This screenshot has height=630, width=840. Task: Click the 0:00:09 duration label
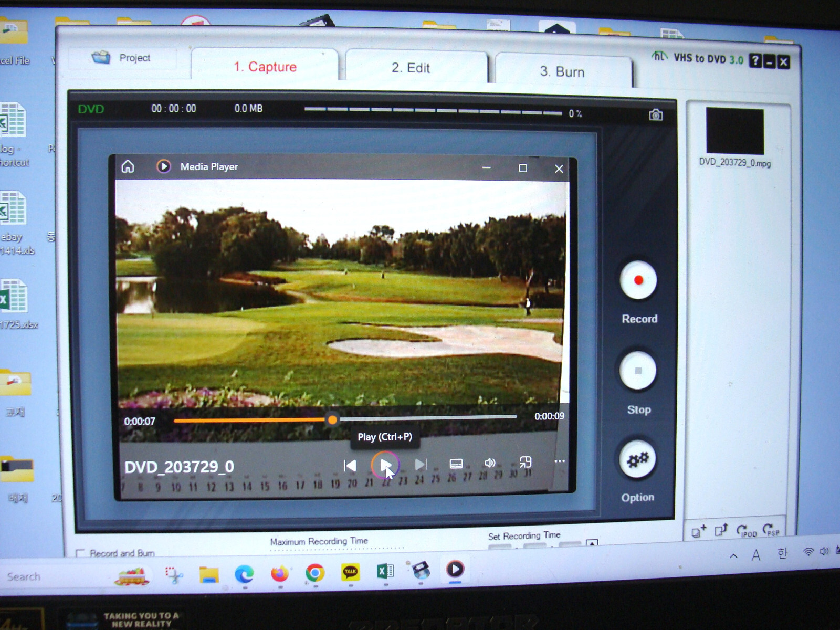point(549,416)
